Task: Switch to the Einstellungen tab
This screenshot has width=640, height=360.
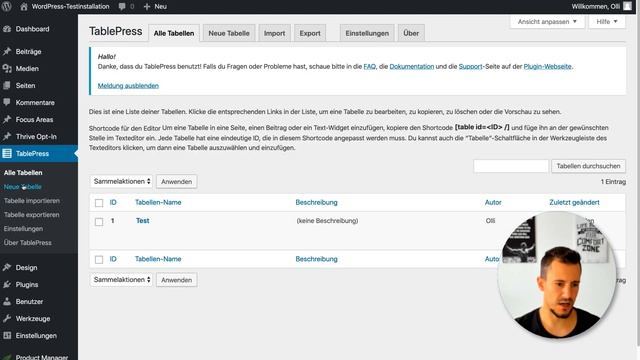Action: [367, 33]
